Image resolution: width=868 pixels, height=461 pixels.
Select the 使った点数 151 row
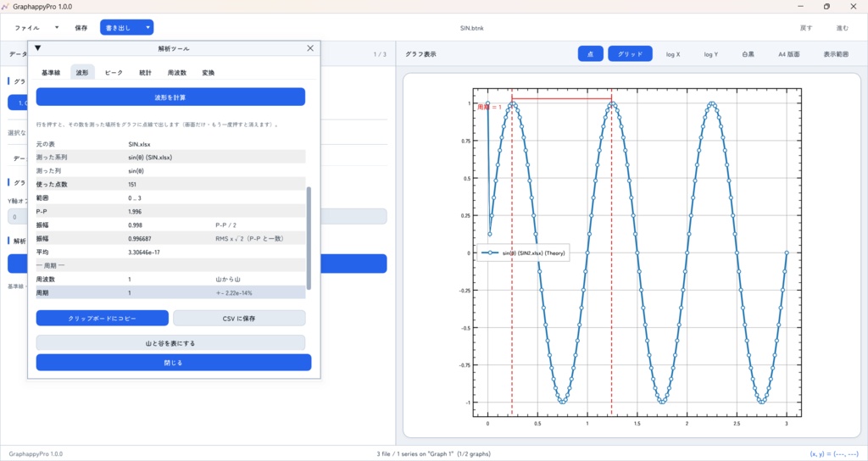(170, 184)
